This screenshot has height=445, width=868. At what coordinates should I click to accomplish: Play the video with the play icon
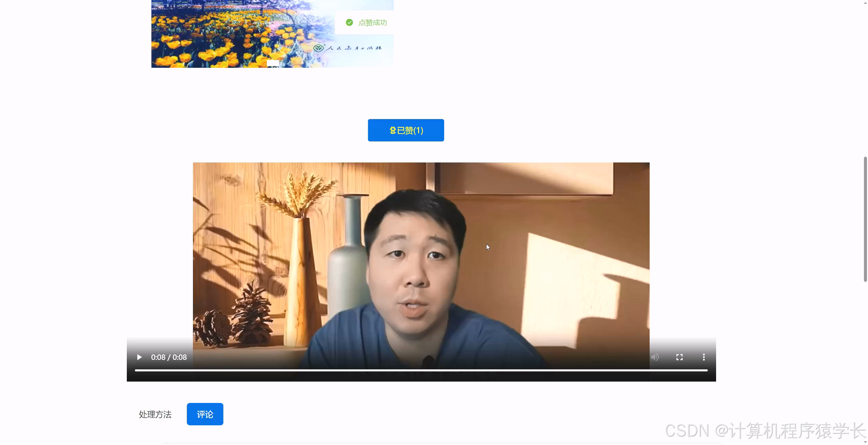(139, 357)
